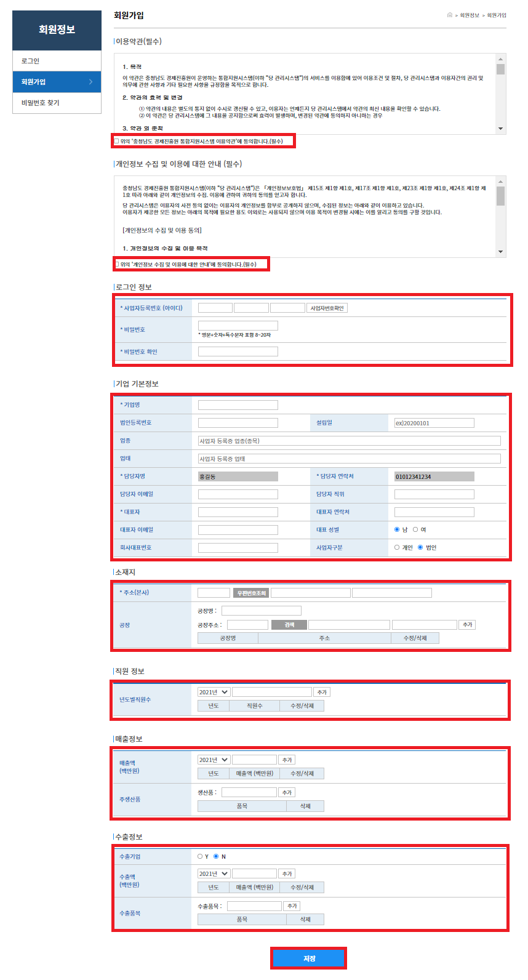Click scroll-down arrow of 이용약관 terms box
This screenshot has height=980, width=528.
(501, 129)
